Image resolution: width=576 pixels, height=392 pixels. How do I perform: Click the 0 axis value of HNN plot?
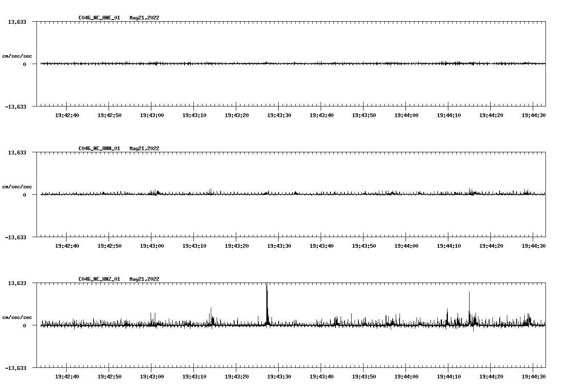coord(25,195)
